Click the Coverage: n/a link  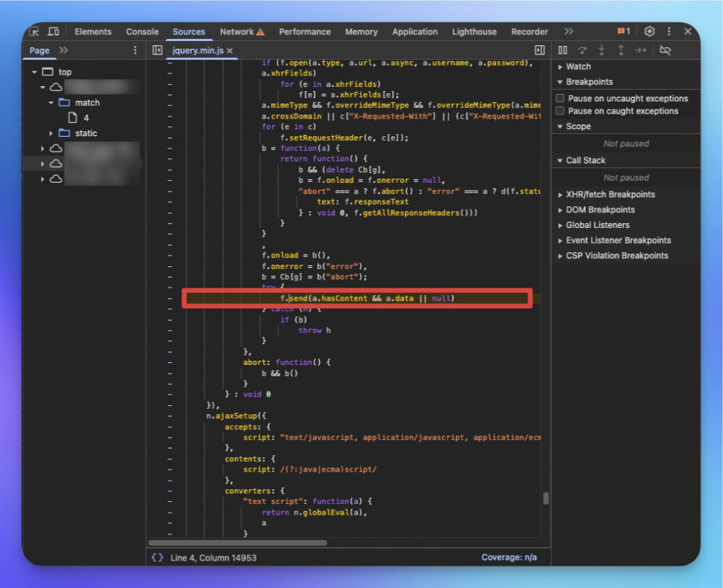click(x=509, y=558)
